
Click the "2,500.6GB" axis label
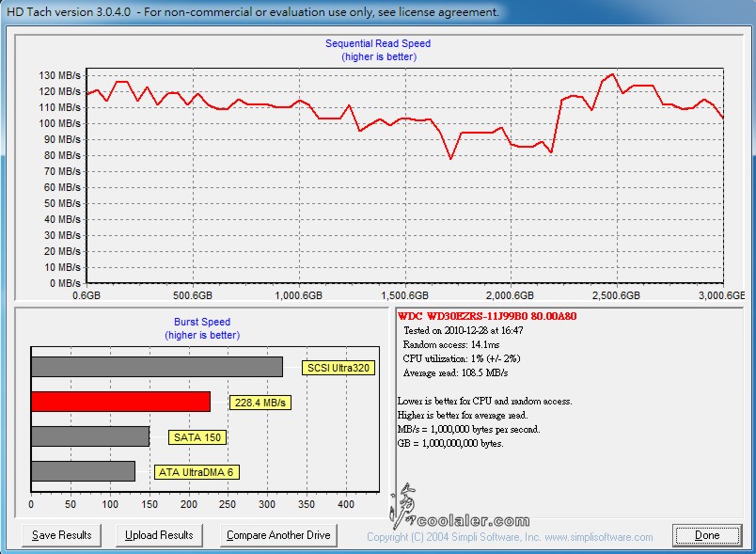pyautogui.click(x=616, y=295)
